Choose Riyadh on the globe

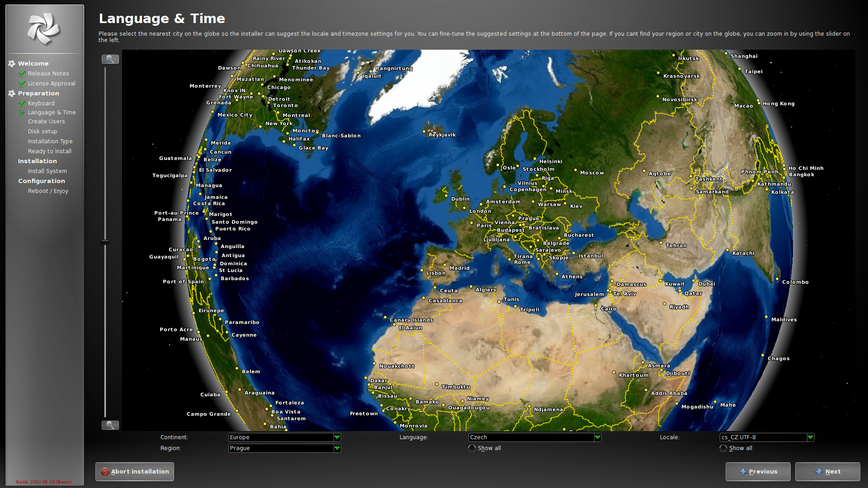pyautogui.click(x=665, y=304)
